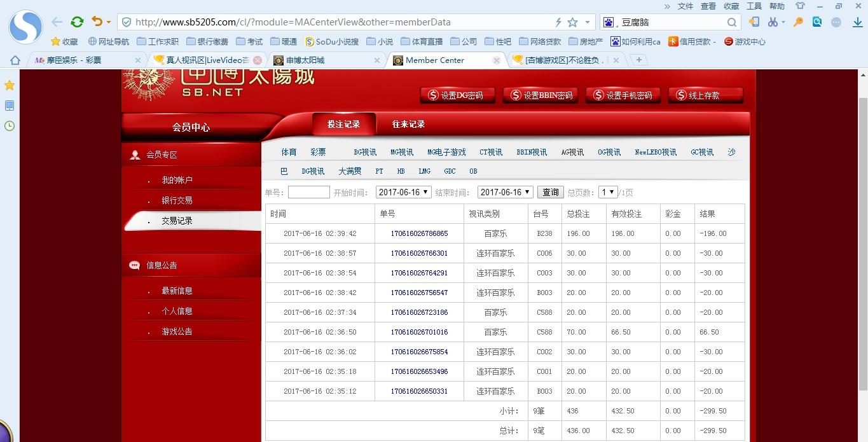Switch to the 往来记录 tab
868x442 pixels.
(408, 125)
